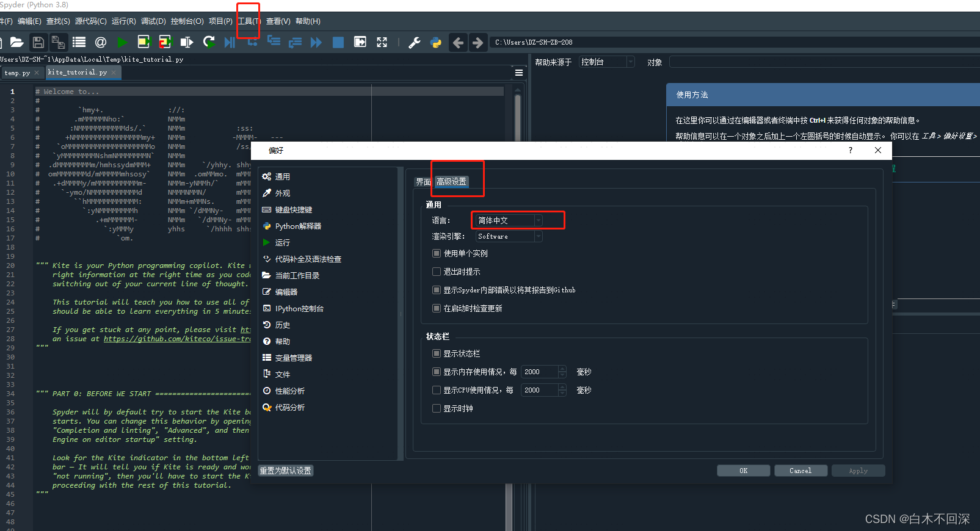Switch to the 高级设置 tab
The image size is (980, 531).
(451, 181)
